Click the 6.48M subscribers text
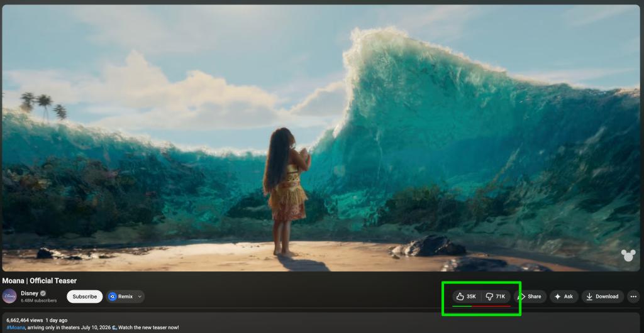Viewport: 644px width, 333px height. [38, 300]
